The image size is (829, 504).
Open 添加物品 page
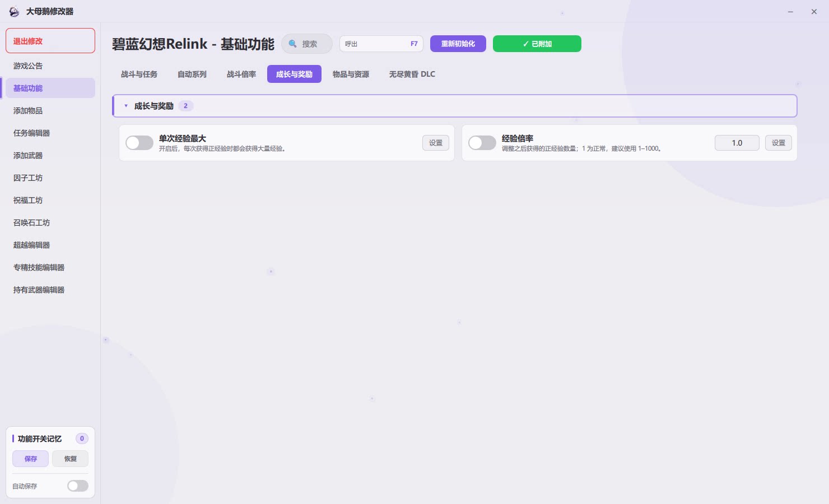tap(50, 110)
